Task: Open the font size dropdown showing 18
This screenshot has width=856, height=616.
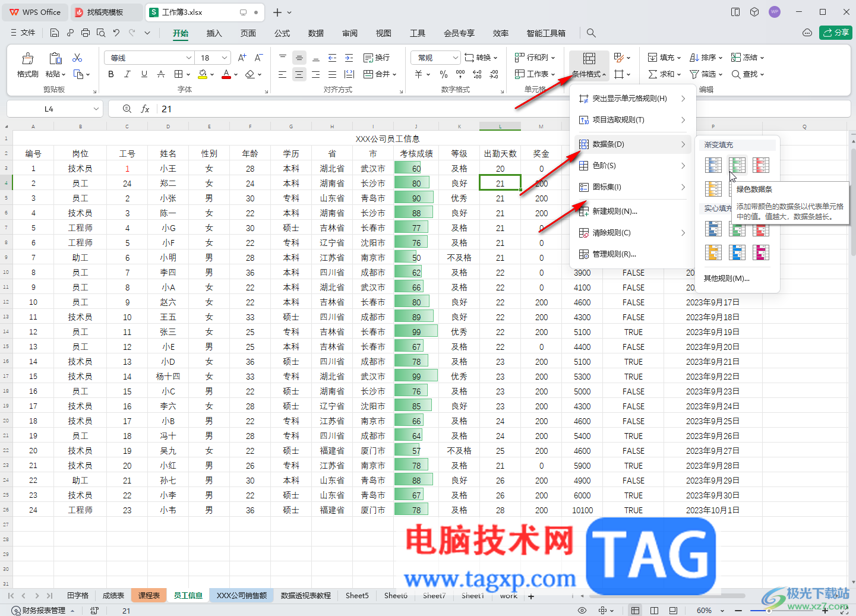Action: tap(225, 58)
